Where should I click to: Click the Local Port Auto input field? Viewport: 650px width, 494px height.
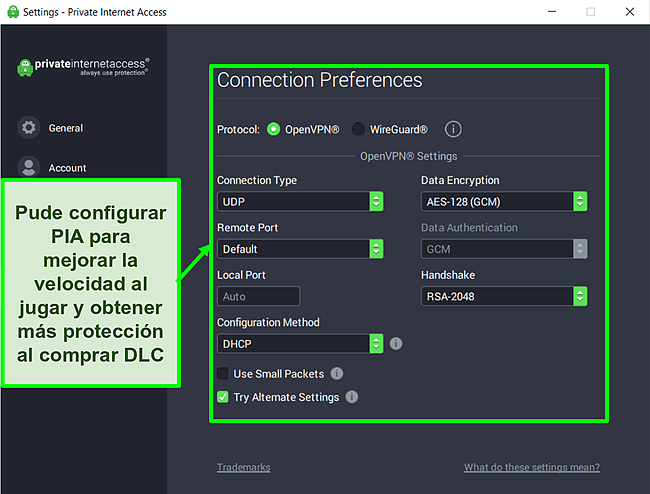(259, 296)
